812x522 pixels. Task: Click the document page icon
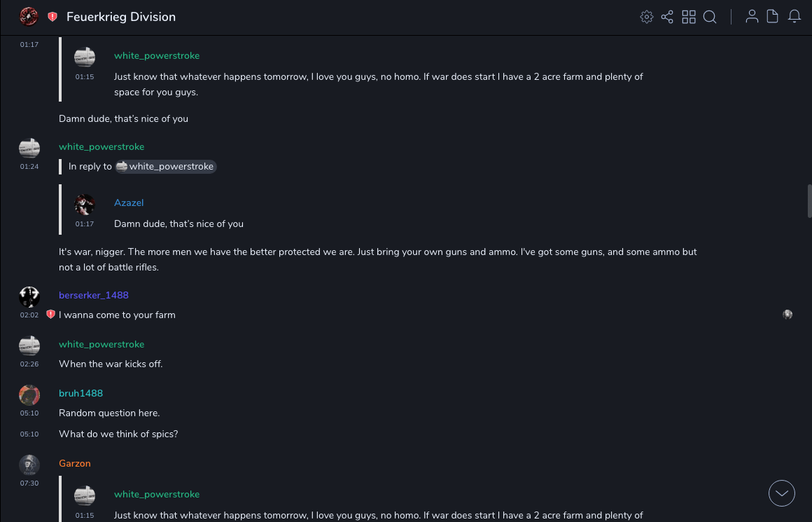tap(773, 17)
